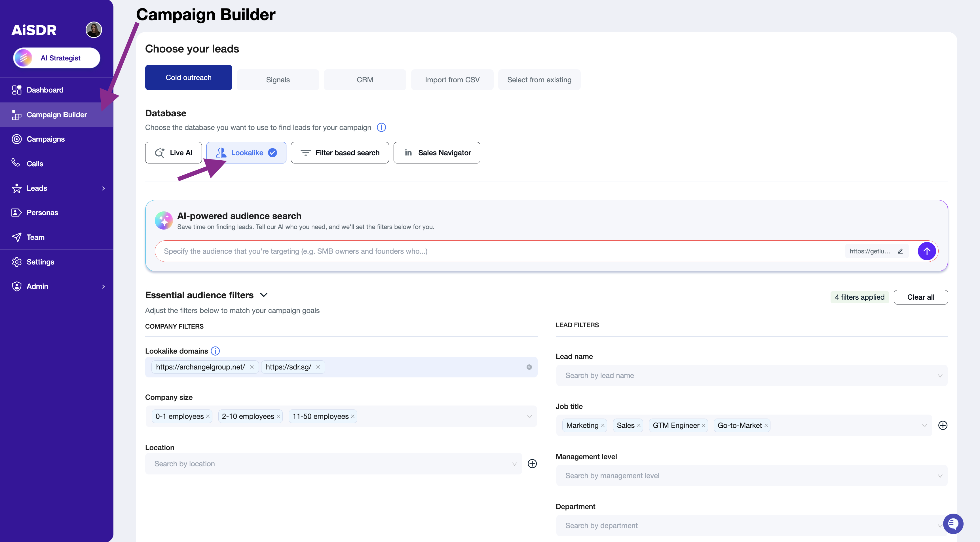Viewport: 980px width, 542px height.
Task: Click the Leads star icon
Action: pos(16,188)
